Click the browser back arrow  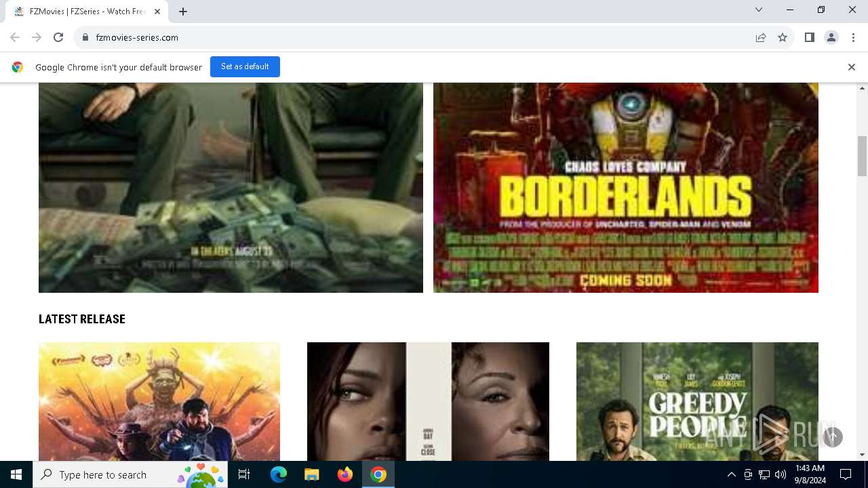click(x=15, y=37)
